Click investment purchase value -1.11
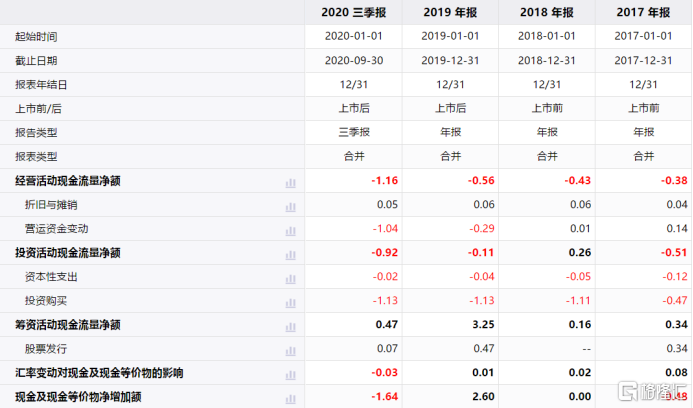Image resolution: width=693 pixels, height=408 pixels. click(x=578, y=301)
